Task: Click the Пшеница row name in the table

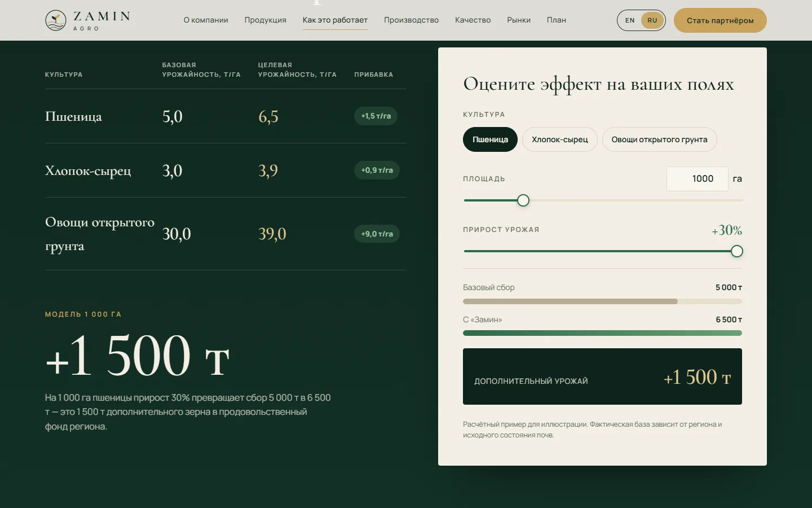Action: tap(73, 117)
